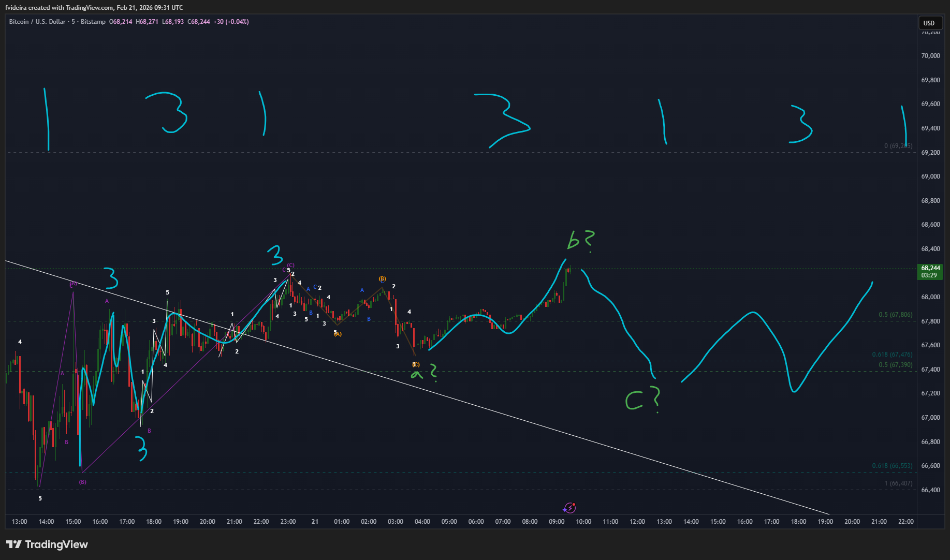Click the 66,800 price axis label
This screenshot has height=560, width=950.
[930, 442]
